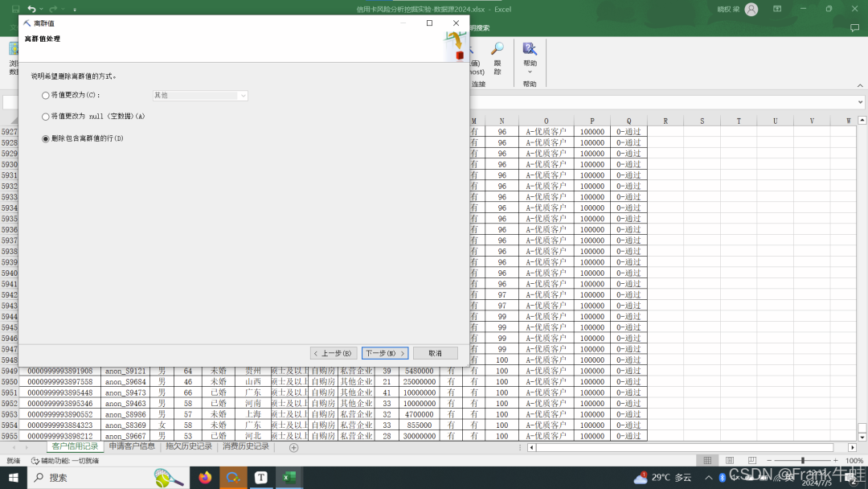This screenshot has height=489, width=868.
Task: Open the T text app in taskbar
Action: click(x=260, y=478)
